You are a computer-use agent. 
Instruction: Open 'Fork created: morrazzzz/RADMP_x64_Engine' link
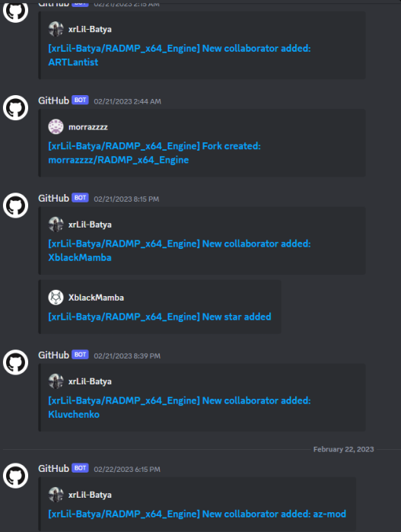coord(154,153)
